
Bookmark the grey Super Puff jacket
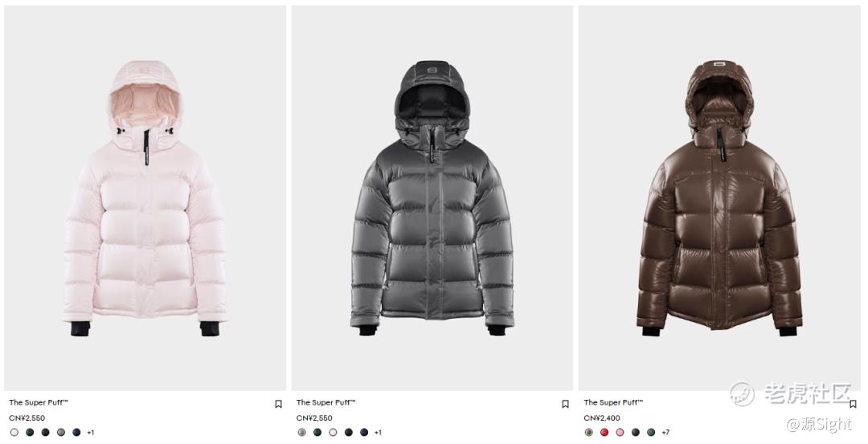(565, 404)
